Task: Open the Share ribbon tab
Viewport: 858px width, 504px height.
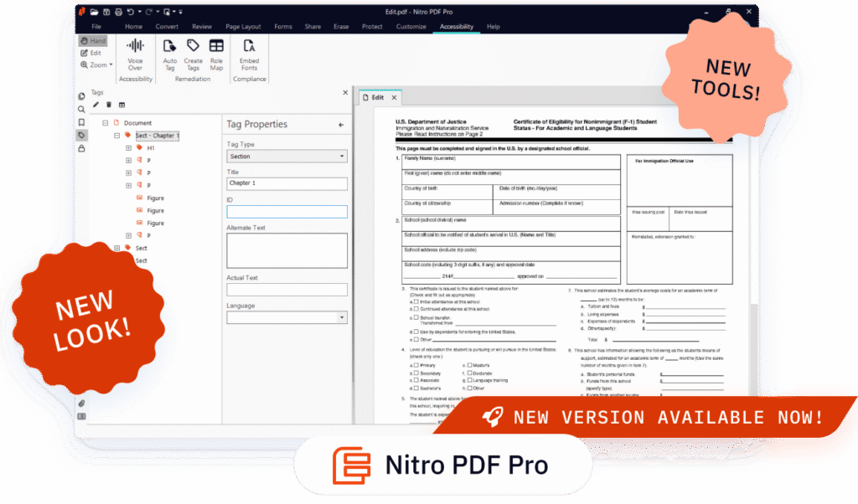Action: click(313, 27)
